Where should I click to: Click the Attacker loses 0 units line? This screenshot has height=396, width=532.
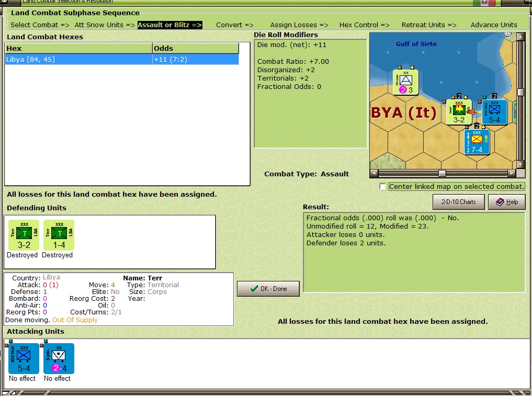[345, 234]
